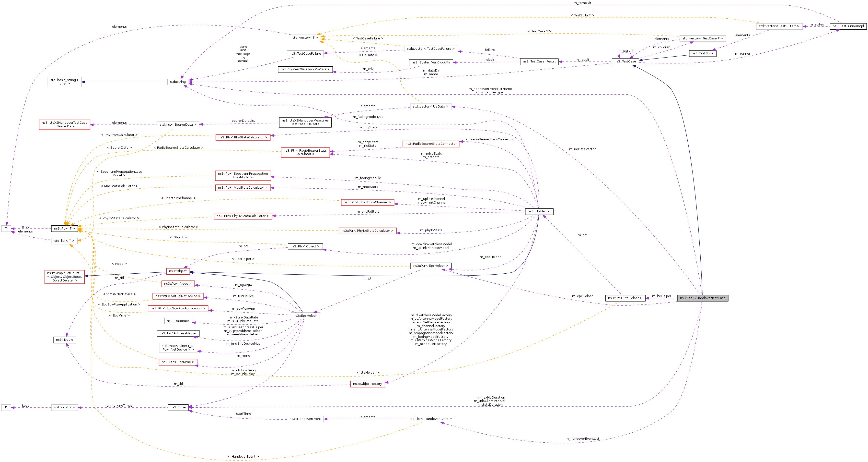
Task: Click the ns3::TestRunnerImpl node
Action: pos(848,26)
